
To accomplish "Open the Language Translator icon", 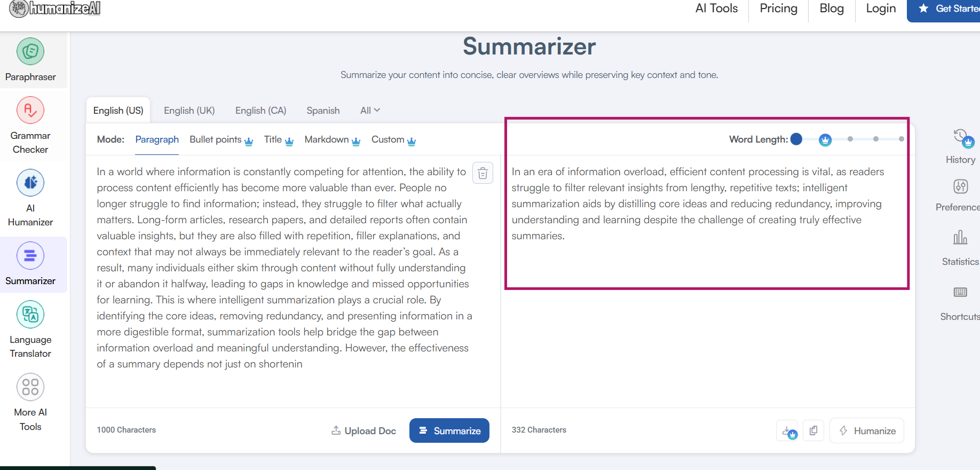I will coord(30,315).
